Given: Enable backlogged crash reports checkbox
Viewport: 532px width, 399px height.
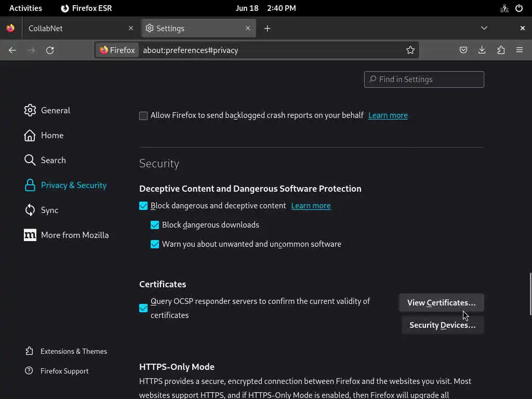Looking at the screenshot, I should pyautogui.click(x=143, y=116).
